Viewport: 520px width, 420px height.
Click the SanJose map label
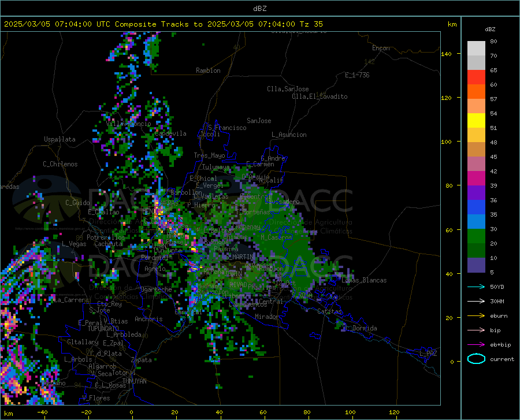point(259,121)
